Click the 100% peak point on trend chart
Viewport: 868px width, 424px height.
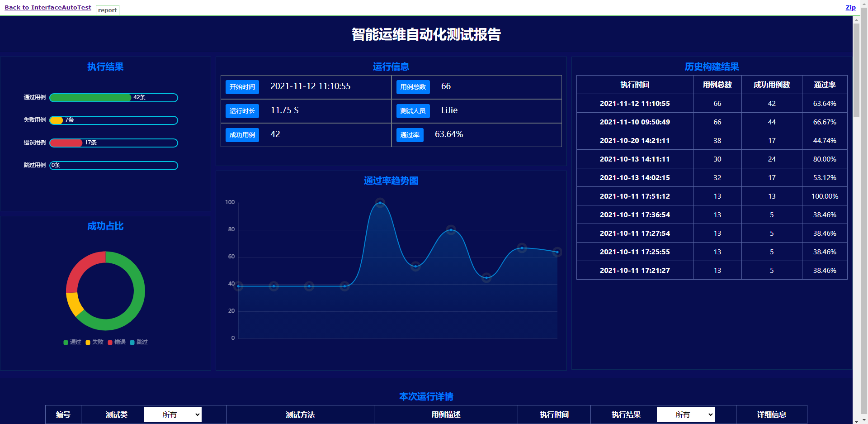[380, 203]
